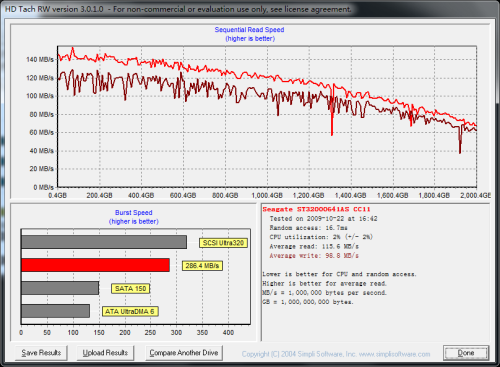Screen dimensions: 500x367
Task: Click the Seagate ST32000641AS CC11 drive name
Action: coord(316,209)
